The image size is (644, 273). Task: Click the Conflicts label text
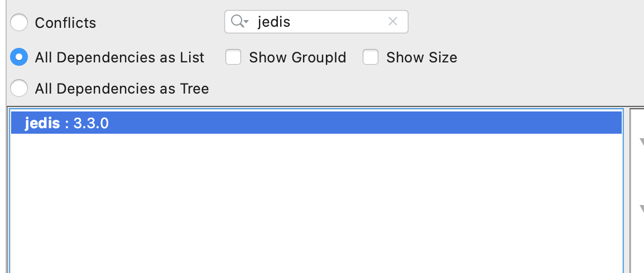[65, 23]
